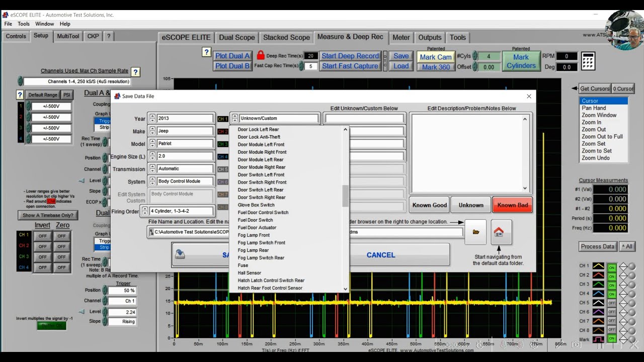Screen dimensions: 644x362
Task: Click the CH 3 green waveform icon
Action: coord(598,284)
